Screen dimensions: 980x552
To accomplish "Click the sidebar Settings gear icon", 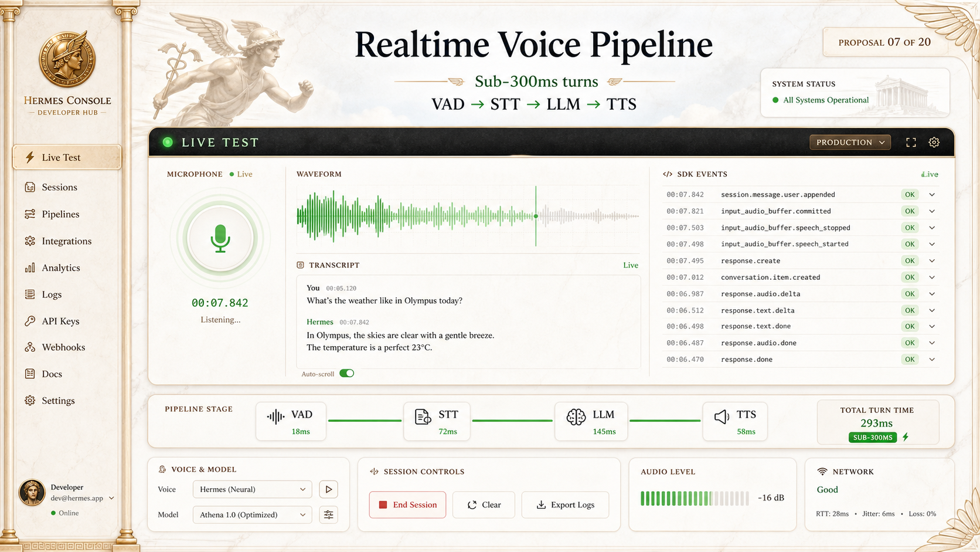I will pos(30,401).
